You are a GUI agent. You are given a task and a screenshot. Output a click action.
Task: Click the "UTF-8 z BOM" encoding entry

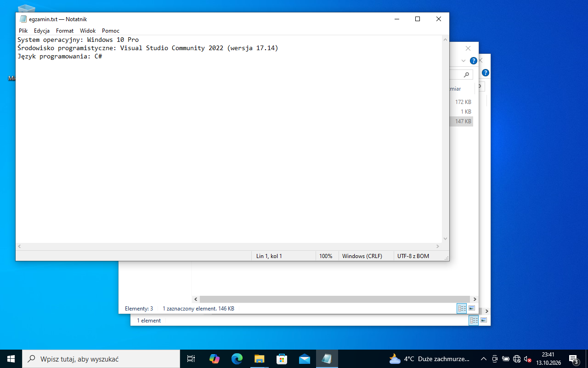click(x=413, y=256)
